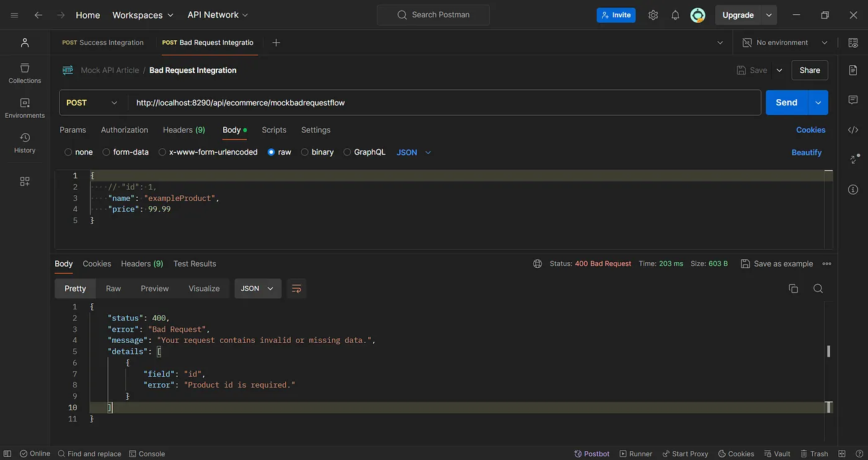Open History in the sidebar

[25, 143]
